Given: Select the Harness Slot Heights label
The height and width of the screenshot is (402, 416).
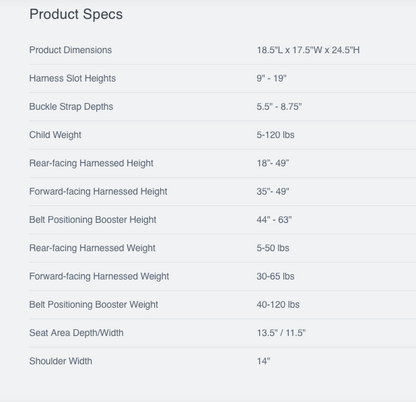Looking at the screenshot, I should point(72,78).
